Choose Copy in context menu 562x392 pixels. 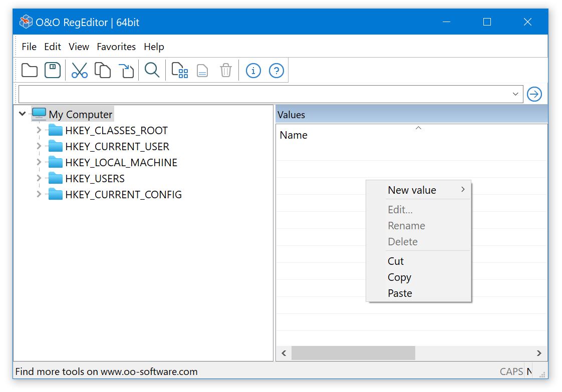418,277
